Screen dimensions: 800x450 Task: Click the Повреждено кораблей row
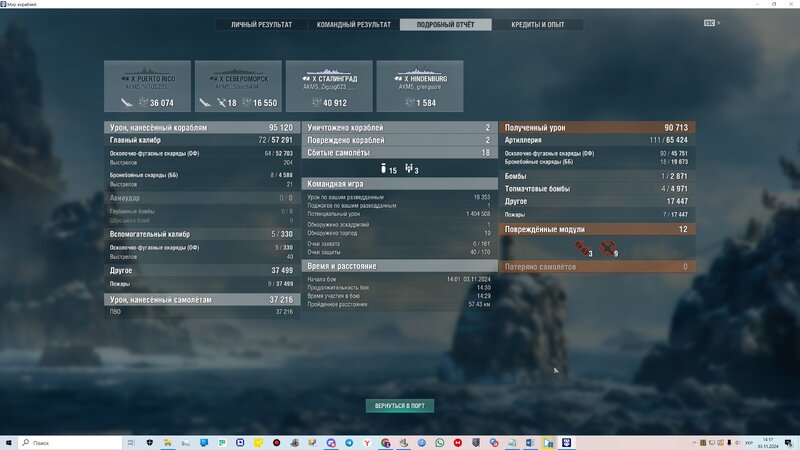coord(399,140)
